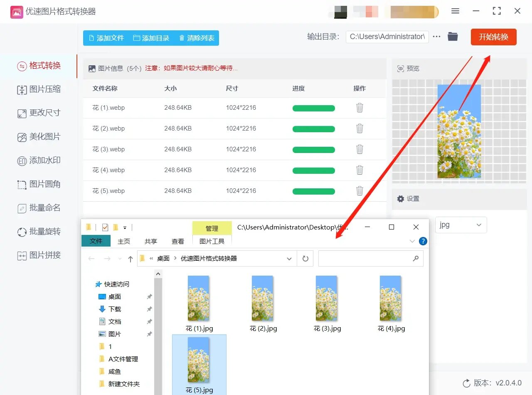Screen dimensions: 532x395
Task: Click the progress bar of 花 (3).webp
Action: click(x=314, y=149)
